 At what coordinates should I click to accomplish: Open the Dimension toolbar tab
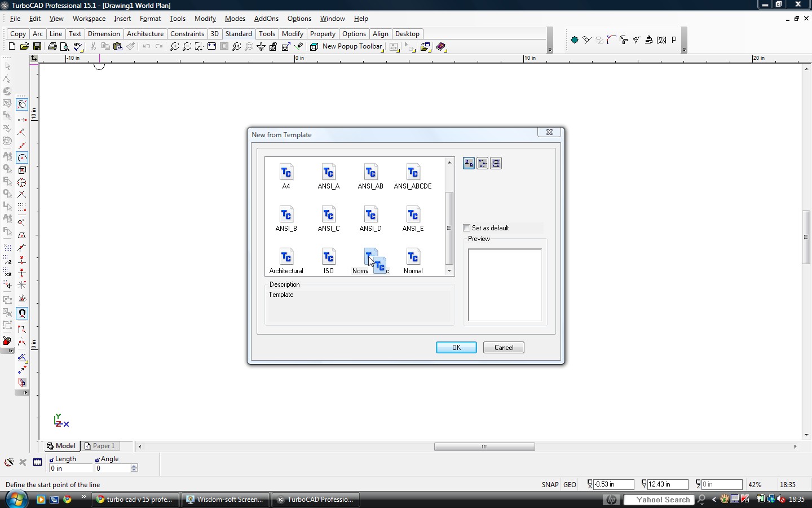[x=104, y=34]
